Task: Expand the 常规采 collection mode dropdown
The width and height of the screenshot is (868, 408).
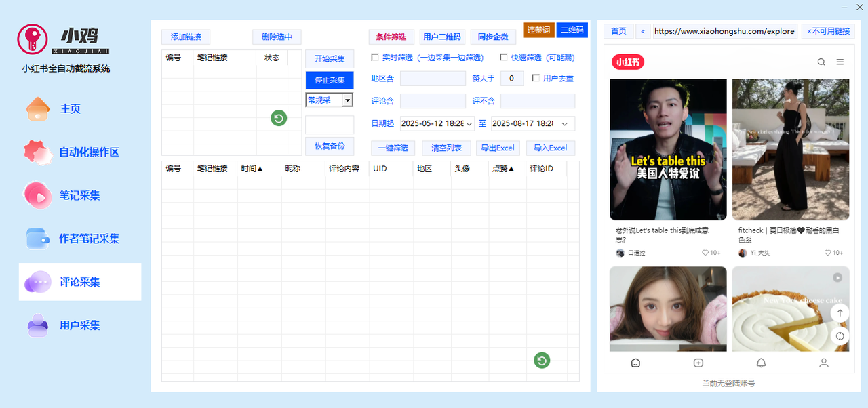Action: click(x=347, y=100)
